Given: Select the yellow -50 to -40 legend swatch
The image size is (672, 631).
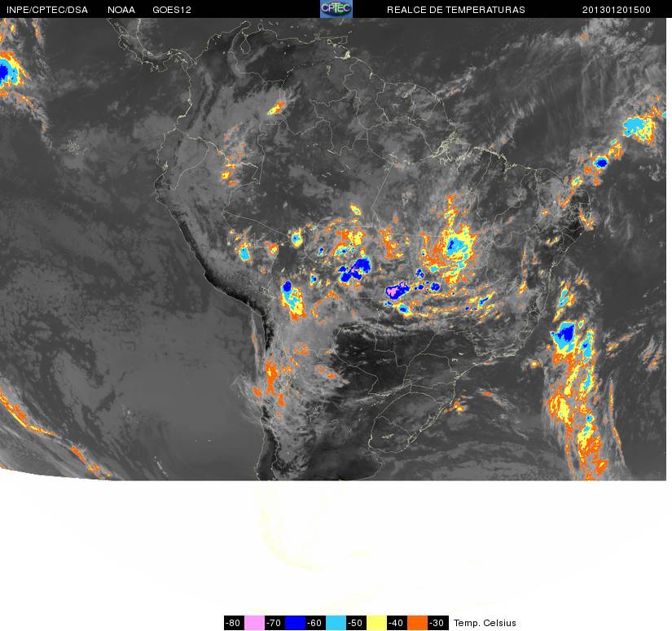Looking at the screenshot, I should pos(376,623).
